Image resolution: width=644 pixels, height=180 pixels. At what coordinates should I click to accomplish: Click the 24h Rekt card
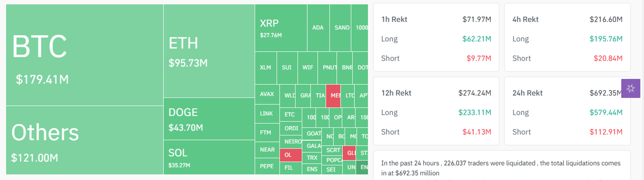tap(567, 111)
